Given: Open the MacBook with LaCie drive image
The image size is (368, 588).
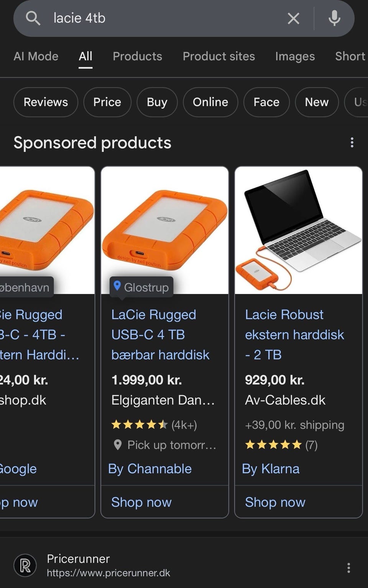Looking at the screenshot, I should [298, 230].
